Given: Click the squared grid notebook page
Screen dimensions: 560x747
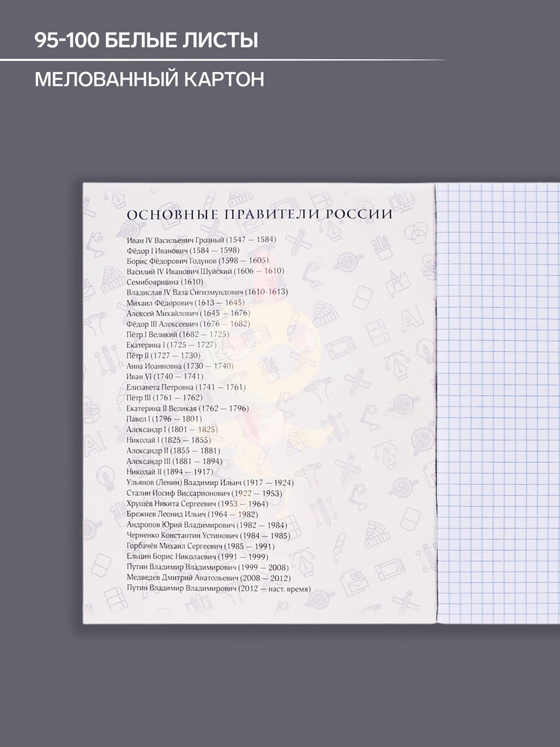Looking at the screenshot, I should click(x=498, y=405).
